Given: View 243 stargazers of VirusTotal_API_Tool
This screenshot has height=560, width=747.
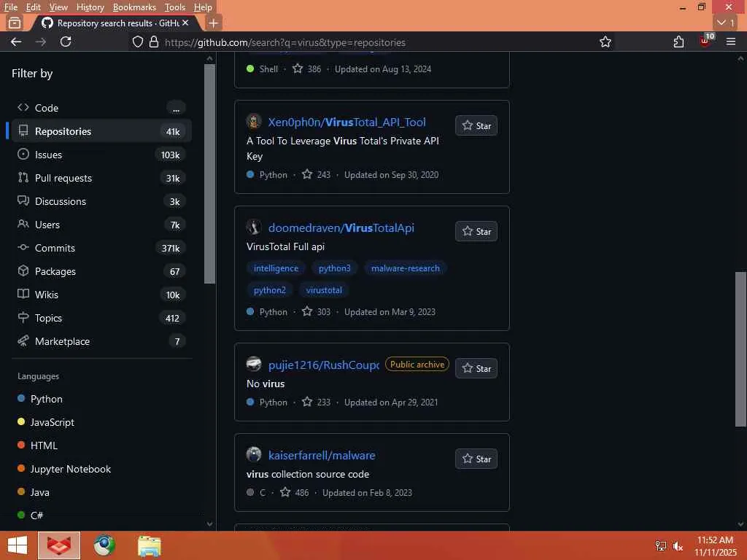Looking at the screenshot, I should [x=317, y=175].
